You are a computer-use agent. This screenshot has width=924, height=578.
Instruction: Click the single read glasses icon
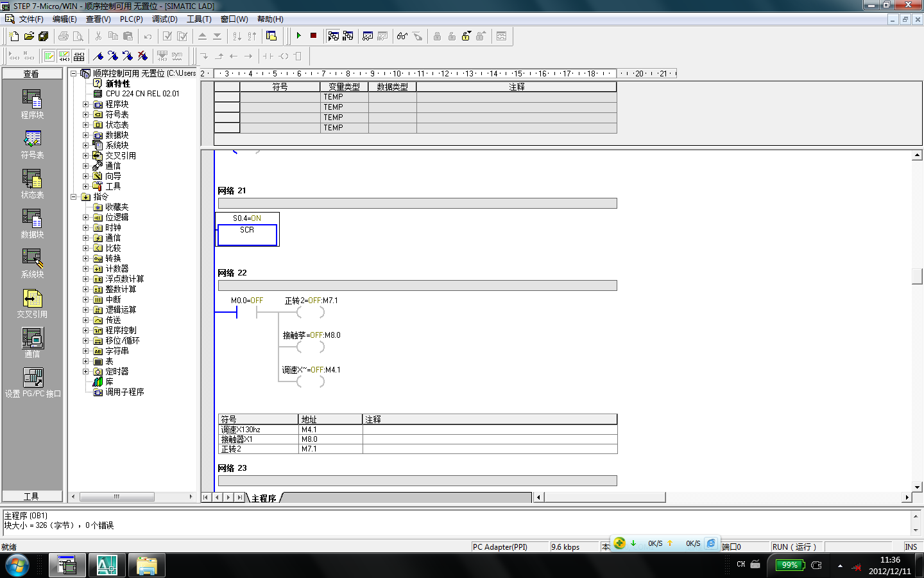tap(402, 36)
